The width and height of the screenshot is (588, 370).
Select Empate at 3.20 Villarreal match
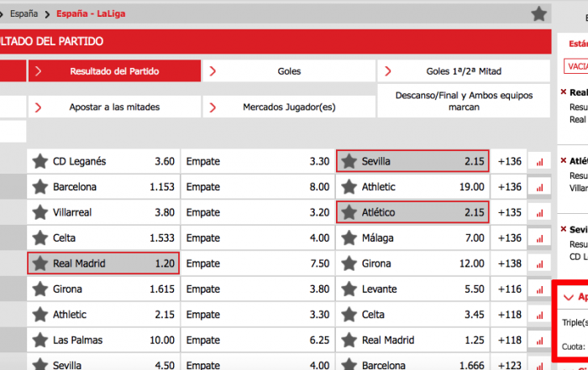258,212
